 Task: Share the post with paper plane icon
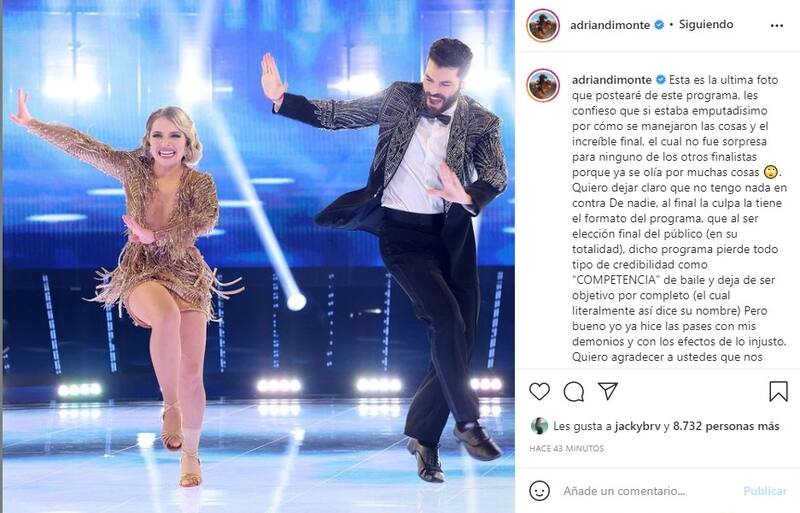[x=608, y=391]
